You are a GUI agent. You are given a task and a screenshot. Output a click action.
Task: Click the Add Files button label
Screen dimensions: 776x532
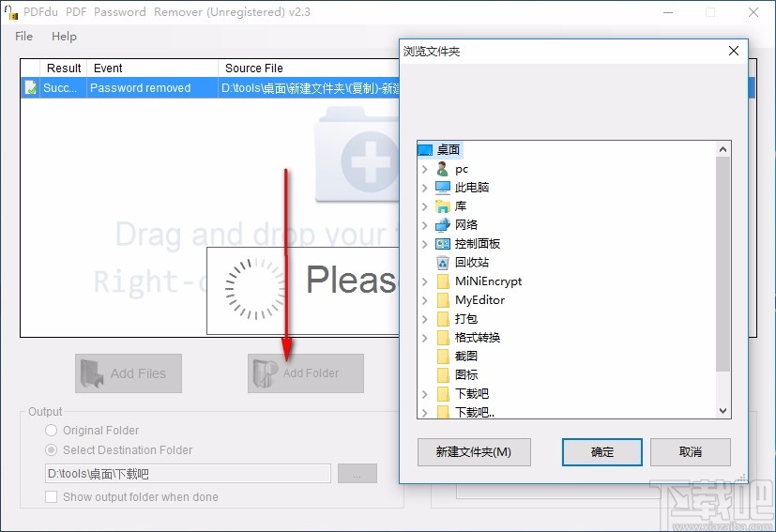(x=138, y=373)
